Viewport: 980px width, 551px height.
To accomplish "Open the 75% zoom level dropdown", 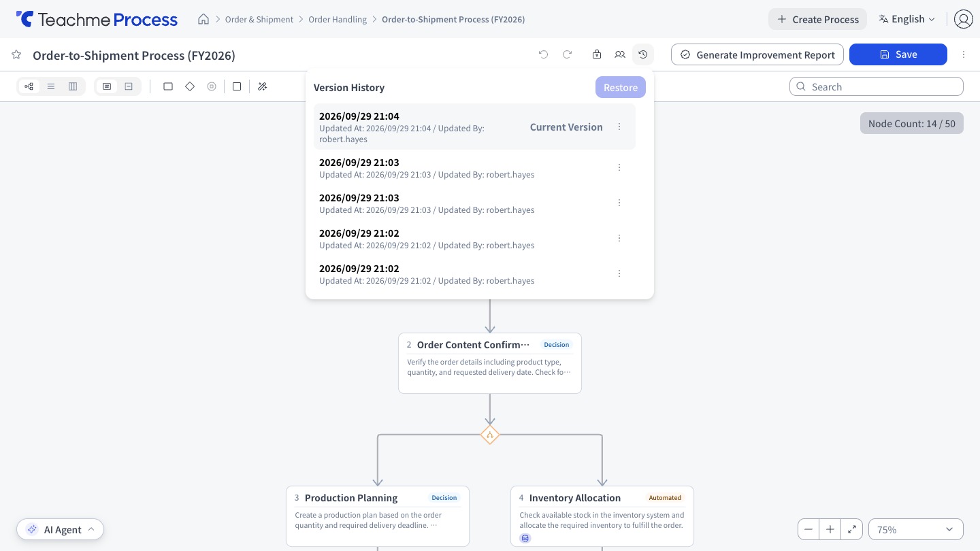I will click(916, 529).
